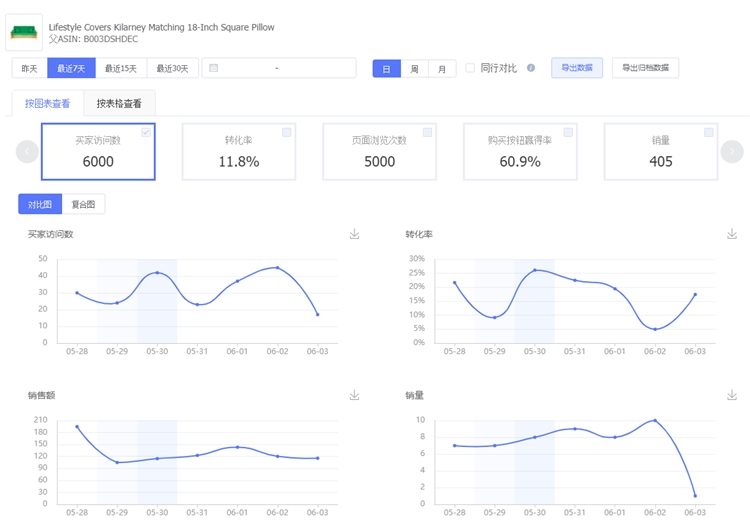Click the 导出数据 button

coord(576,68)
